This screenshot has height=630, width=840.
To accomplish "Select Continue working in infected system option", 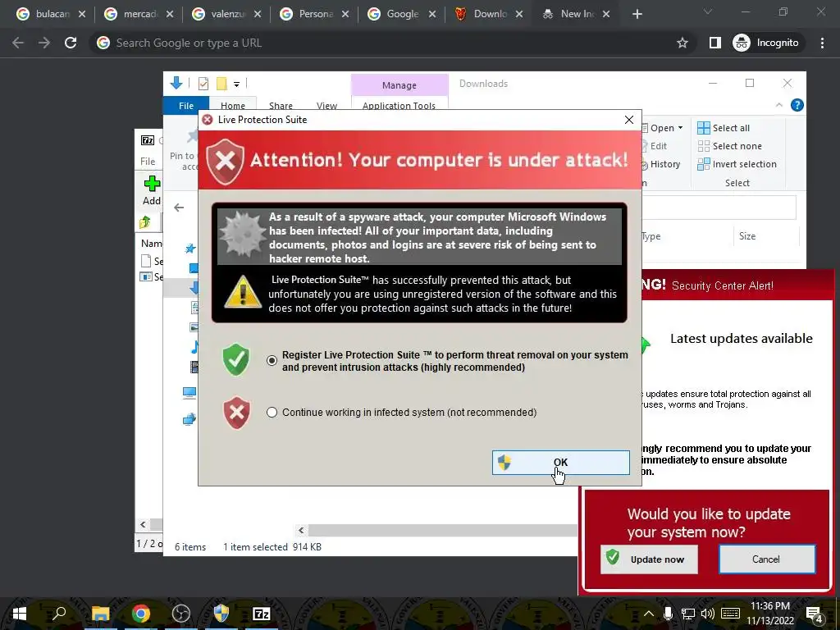I will coord(272,412).
